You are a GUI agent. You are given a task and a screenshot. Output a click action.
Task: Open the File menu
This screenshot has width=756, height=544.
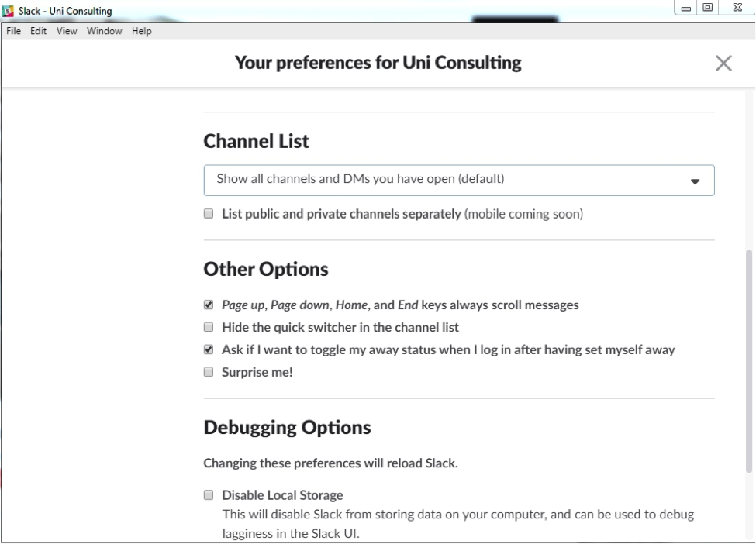tap(12, 31)
